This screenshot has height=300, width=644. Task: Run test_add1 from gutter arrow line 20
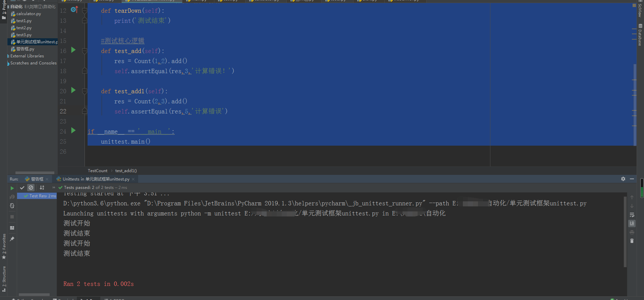pos(73,90)
